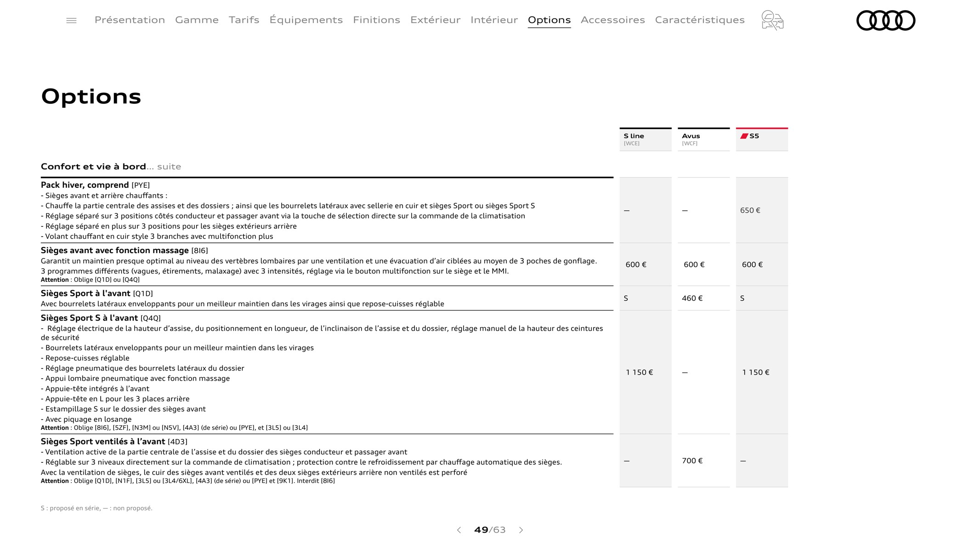Click 'Volant chauffant en cuir' line
980x551 pixels.
click(157, 236)
